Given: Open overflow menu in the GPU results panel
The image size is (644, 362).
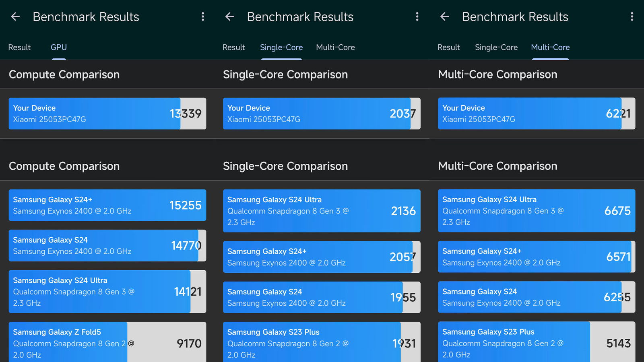Looking at the screenshot, I should [x=203, y=16].
